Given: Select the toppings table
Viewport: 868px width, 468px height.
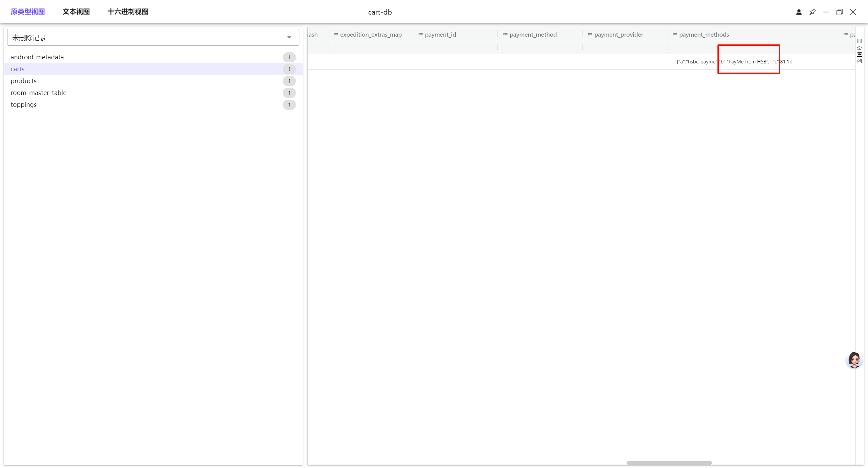Looking at the screenshot, I should pyautogui.click(x=23, y=104).
